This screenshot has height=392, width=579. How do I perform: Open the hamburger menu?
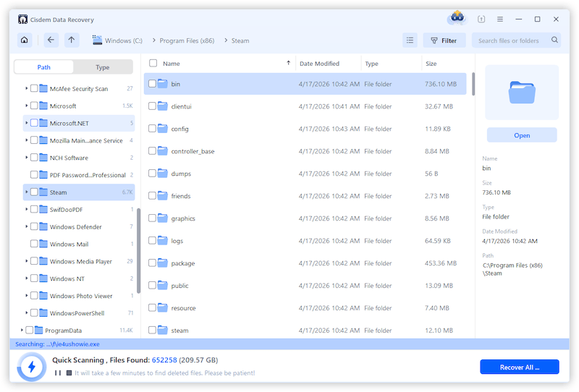click(x=500, y=20)
